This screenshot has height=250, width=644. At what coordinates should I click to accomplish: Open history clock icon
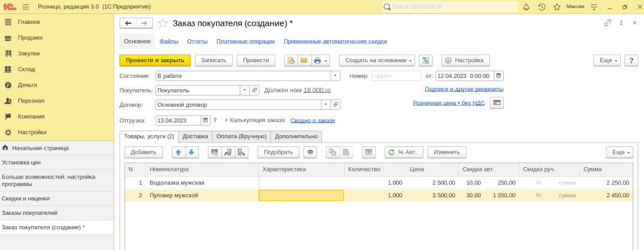[541, 7]
